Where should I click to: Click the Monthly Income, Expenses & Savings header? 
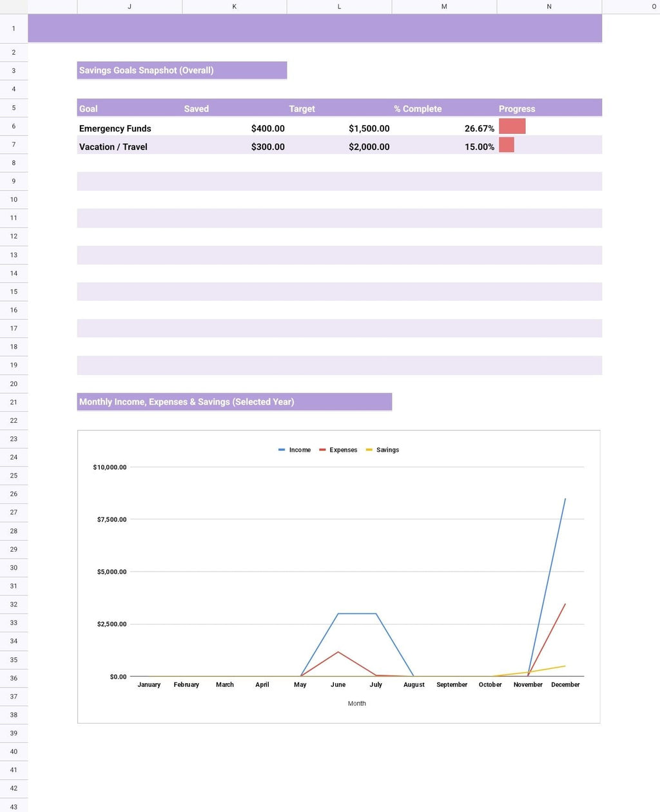click(186, 401)
